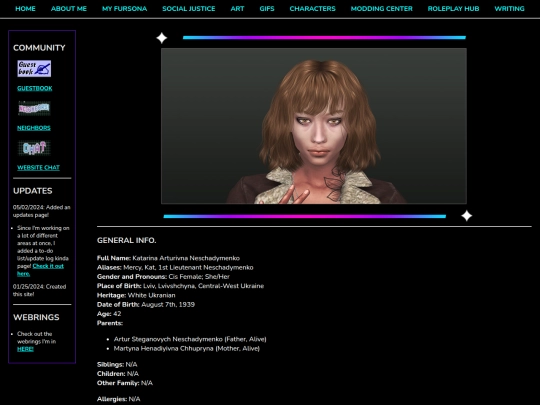The width and height of the screenshot is (540, 405).
Task: Click Gender and Pronouns line
Action: tap(163, 277)
